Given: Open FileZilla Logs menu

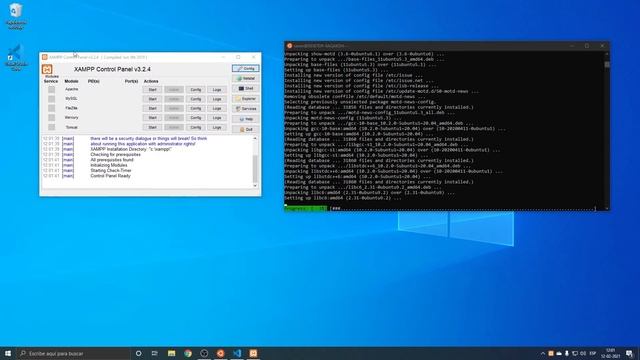Looking at the screenshot, I should pyautogui.click(x=217, y=108).
